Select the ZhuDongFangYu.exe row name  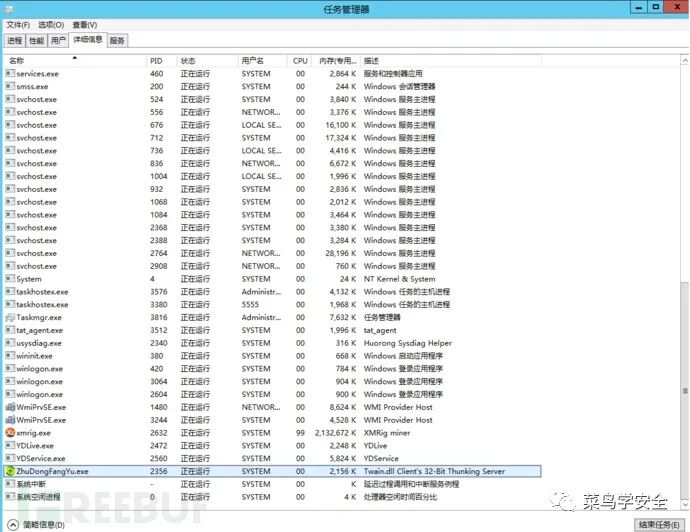[52, 471]
